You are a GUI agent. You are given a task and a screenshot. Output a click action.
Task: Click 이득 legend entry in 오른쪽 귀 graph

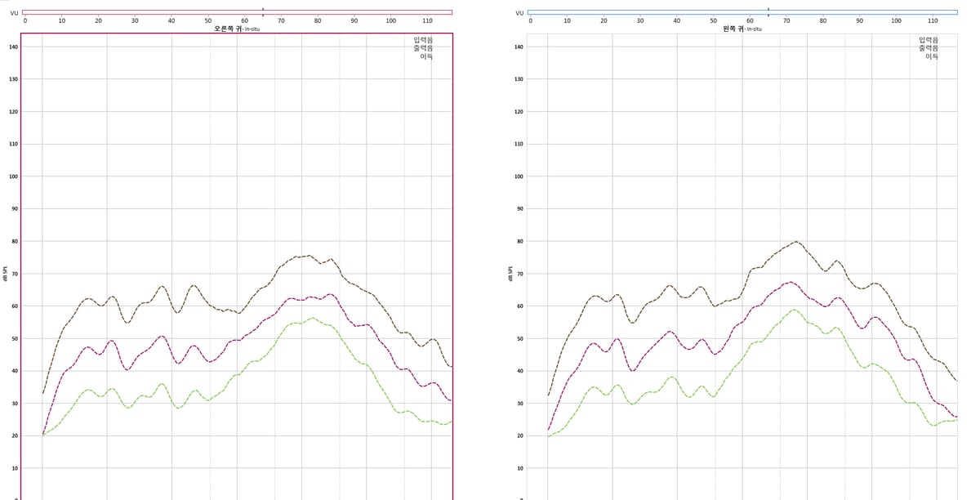click(x=426, y=56)
